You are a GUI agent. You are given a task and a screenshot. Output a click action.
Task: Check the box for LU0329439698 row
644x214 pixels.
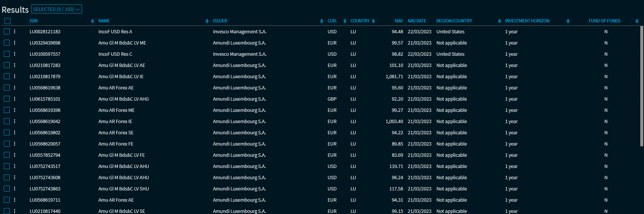click(x=7, y=43)
